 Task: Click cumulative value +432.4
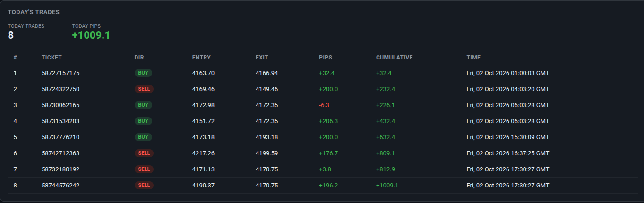point(386,121)
